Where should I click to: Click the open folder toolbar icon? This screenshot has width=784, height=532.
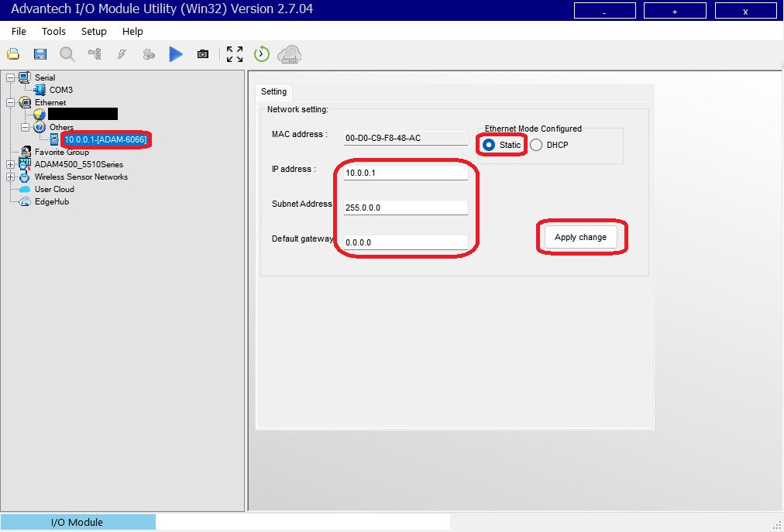pos(13,54)
